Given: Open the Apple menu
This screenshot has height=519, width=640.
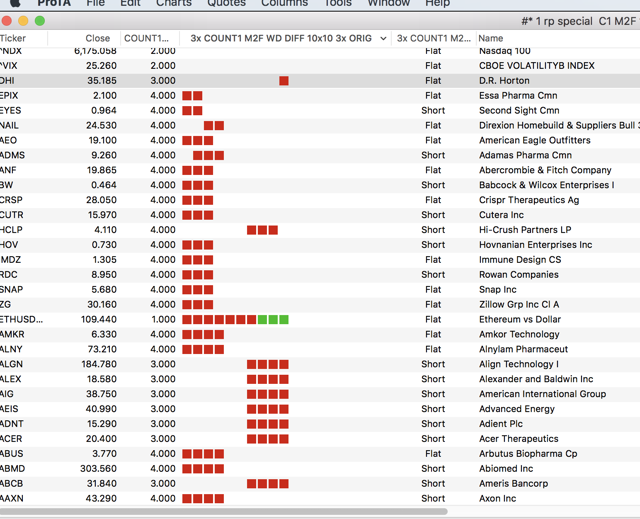Looking at the screenshot, I should tap(15, 3).
